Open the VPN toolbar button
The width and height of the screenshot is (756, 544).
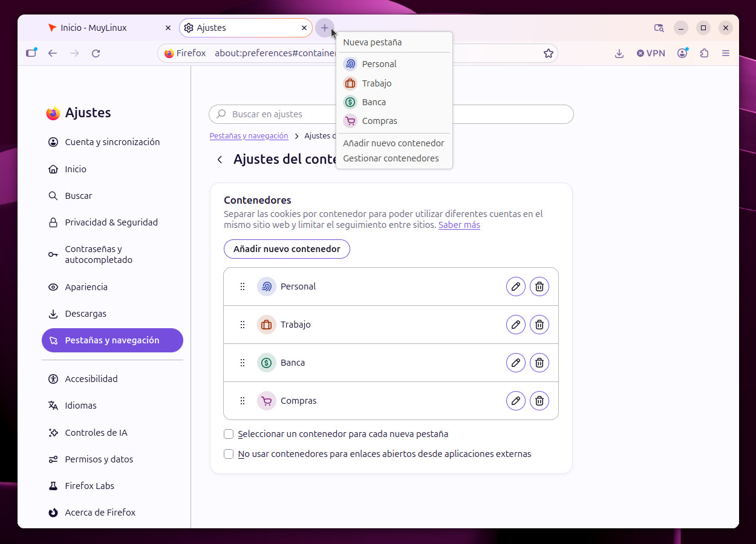pyautogui.click(x=651, y=53)
